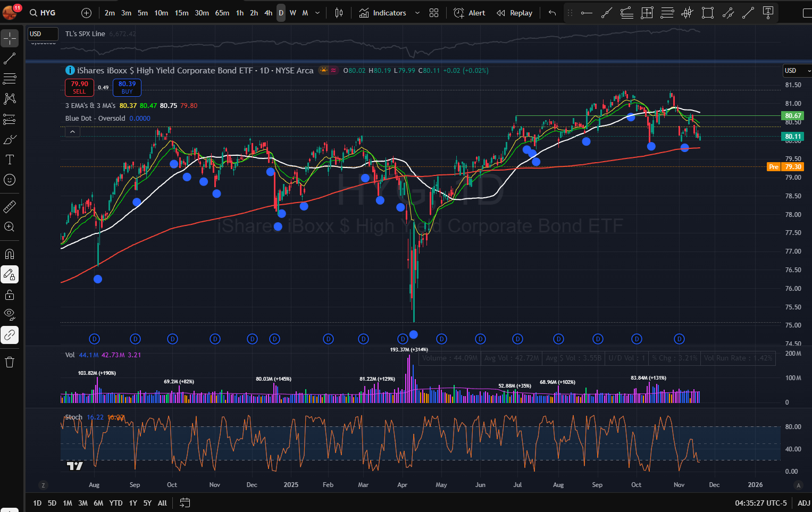Viewport: 812px width, 512px height.
Task: Start bar Replay mode
Action: [514, 13]
